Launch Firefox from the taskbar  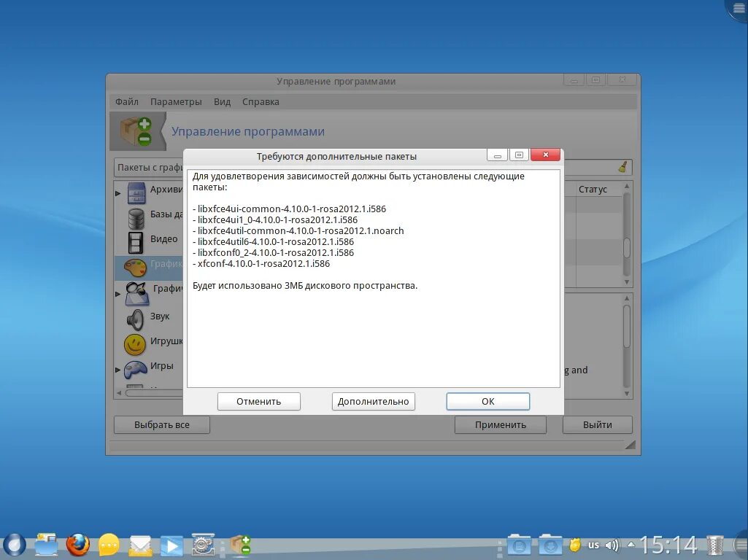pos(78,545)
